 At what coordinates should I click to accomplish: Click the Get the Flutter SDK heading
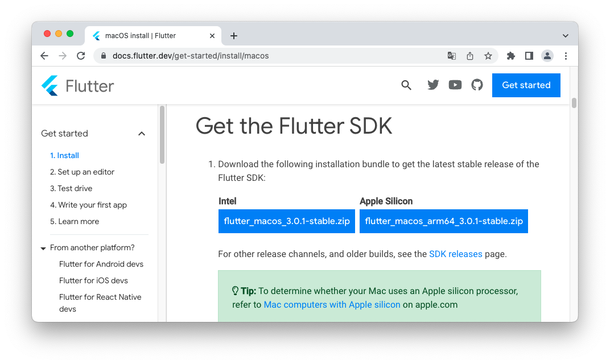click(x=294, y=126)
